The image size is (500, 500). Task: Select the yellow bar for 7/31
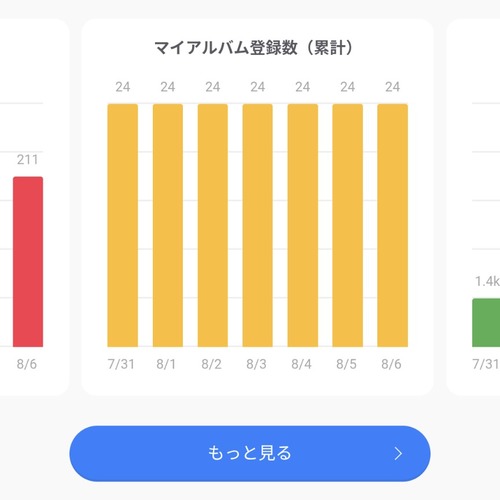[123, 225]
